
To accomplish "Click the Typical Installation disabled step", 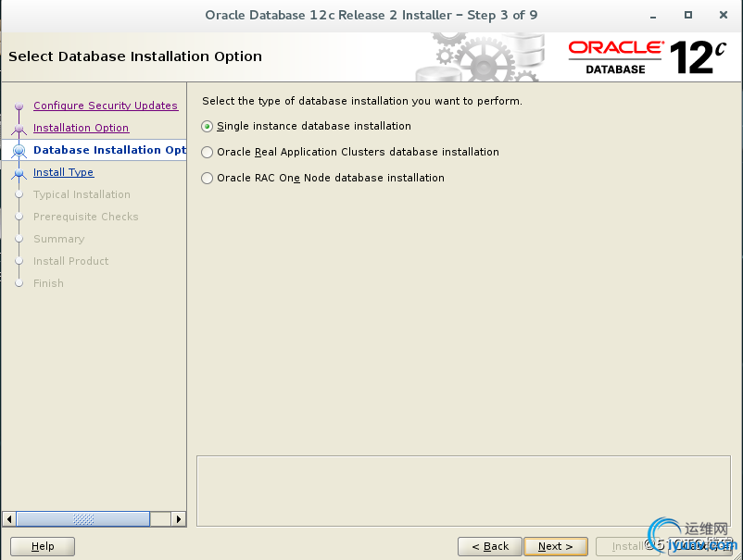I will tap(82, 194).
